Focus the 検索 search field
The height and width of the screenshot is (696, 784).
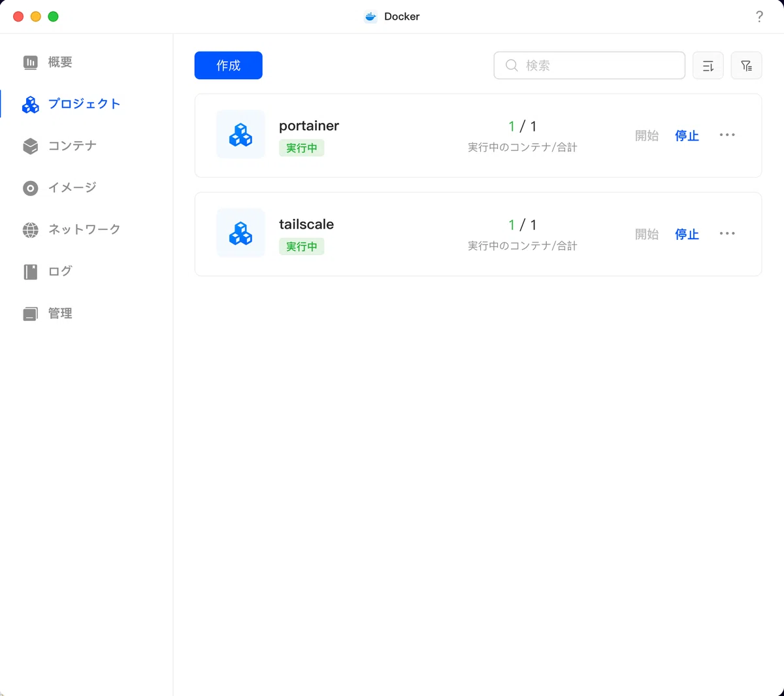[589, 65]
